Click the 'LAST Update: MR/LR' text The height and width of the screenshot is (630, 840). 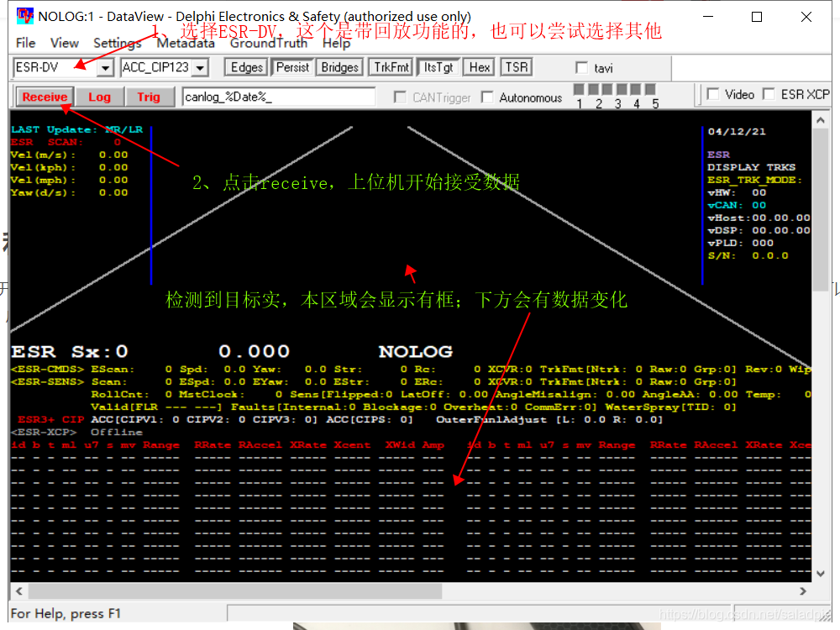76,129
